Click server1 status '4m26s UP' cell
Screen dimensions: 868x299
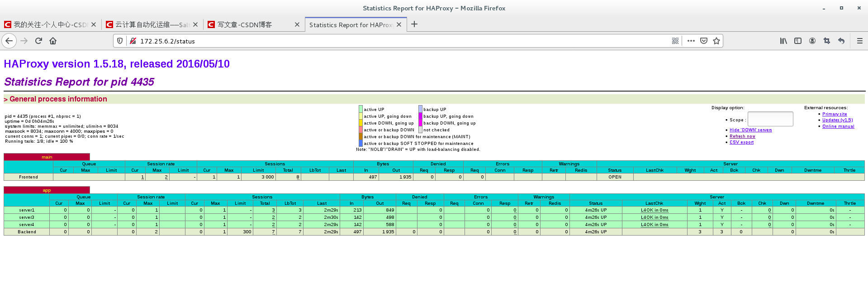coord(596,210)
